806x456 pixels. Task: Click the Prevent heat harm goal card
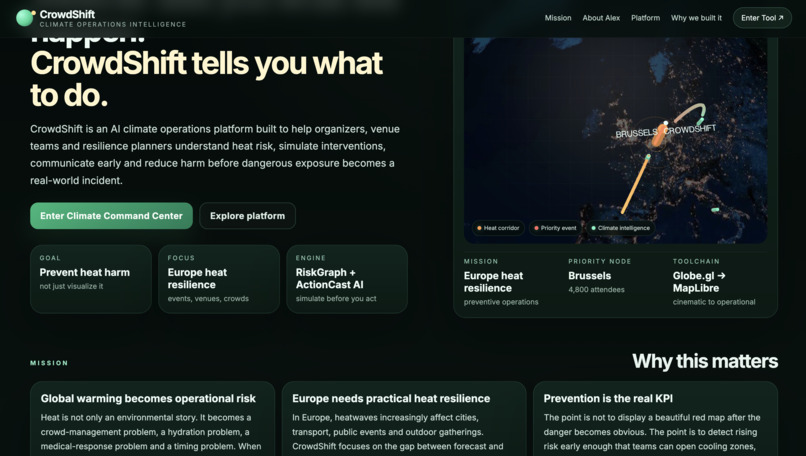(90, 279)
